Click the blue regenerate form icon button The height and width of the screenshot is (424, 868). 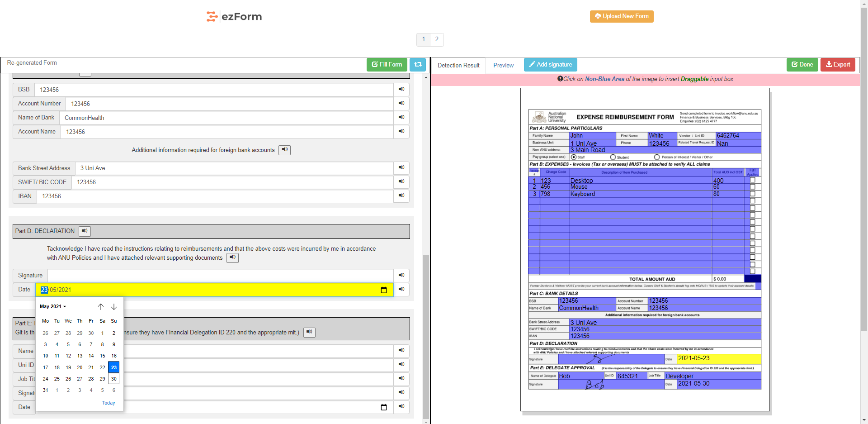(418, 65)
